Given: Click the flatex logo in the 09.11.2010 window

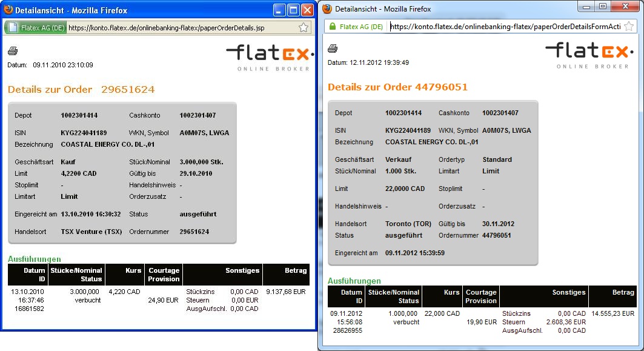Looking at the screenshot, I should point(270,57).
